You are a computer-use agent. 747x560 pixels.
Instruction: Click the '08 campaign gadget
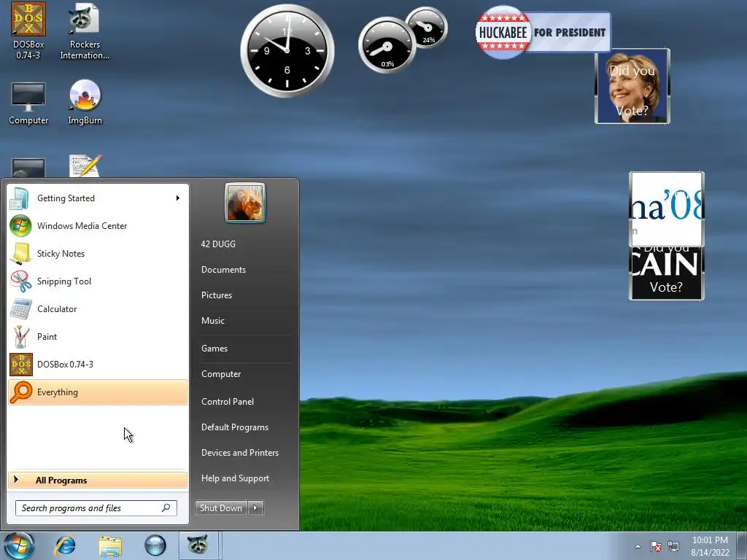click(667, 209)
